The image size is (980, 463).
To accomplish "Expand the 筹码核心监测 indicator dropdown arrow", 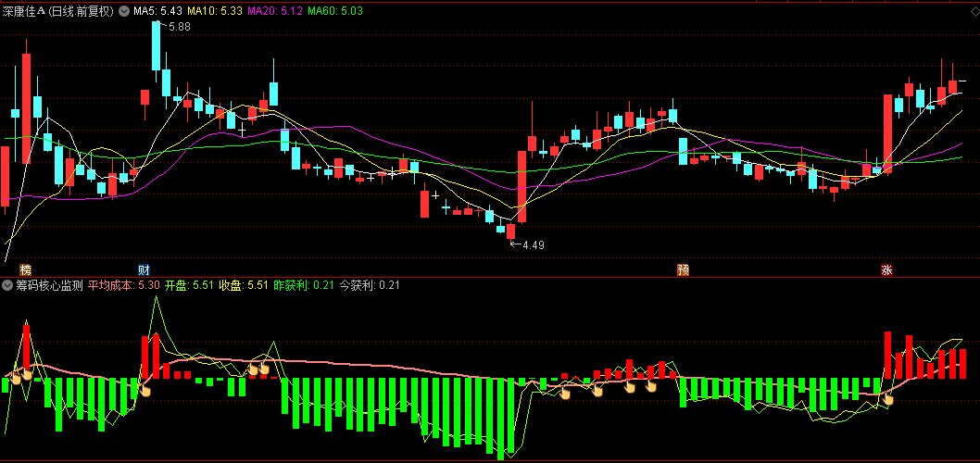I will coord(7,285).
